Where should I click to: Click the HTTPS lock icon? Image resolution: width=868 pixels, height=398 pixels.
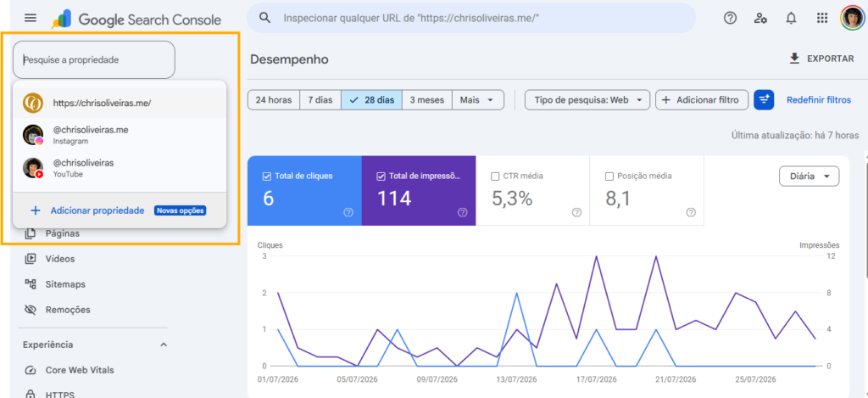[x=31, y=394]
